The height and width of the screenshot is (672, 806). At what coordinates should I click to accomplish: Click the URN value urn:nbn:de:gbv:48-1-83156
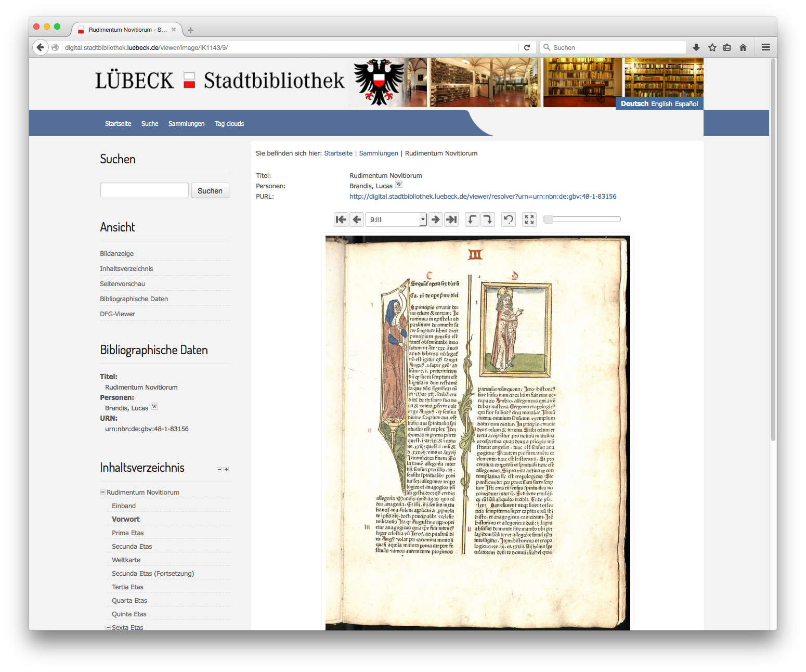pyautogui.click(x=147, y=429)
